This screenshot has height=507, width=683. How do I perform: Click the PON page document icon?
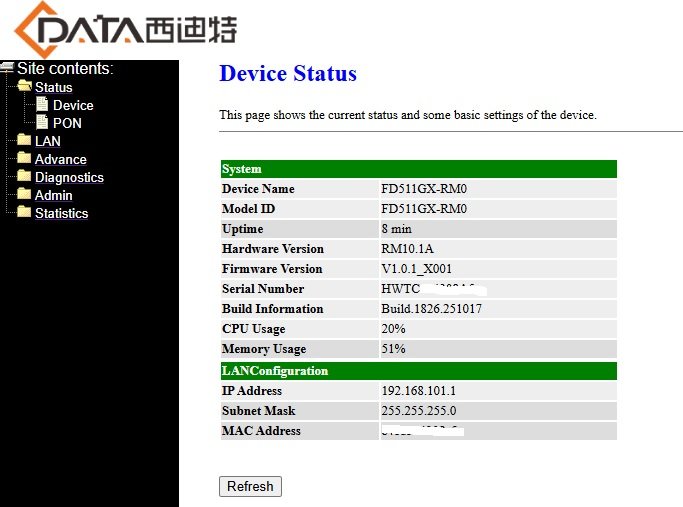point(42,122)
